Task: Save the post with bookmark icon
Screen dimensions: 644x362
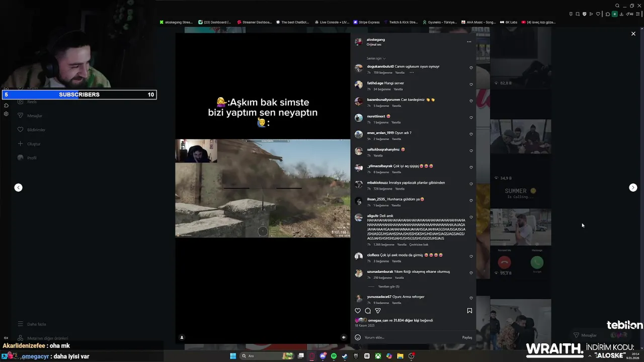Action: [469, 311]
